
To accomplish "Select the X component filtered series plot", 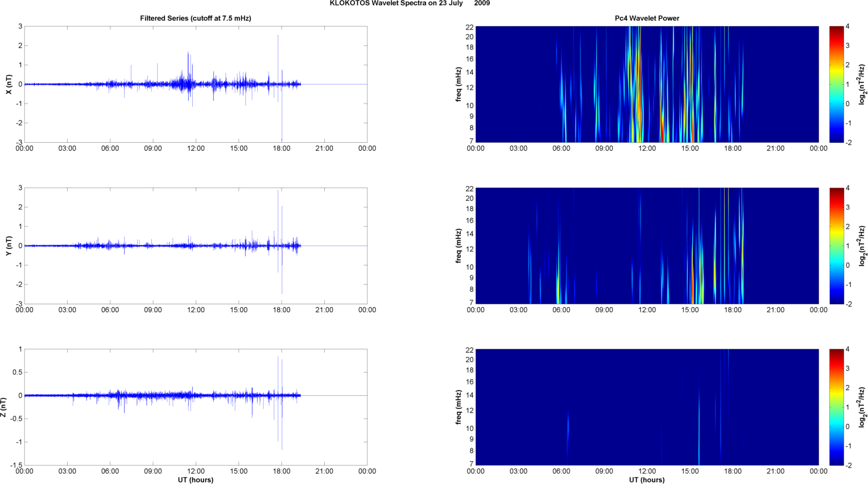I will pyautogui.click(x=195, y=84).
